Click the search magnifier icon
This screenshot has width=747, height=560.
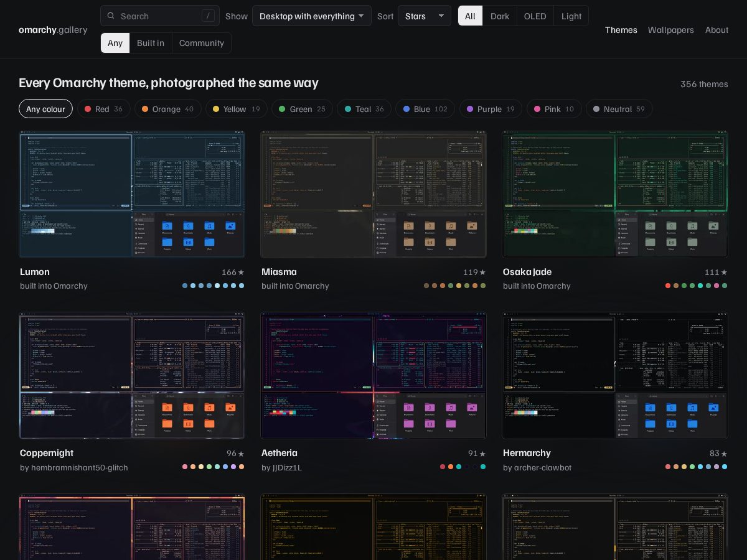coord(111,16)
